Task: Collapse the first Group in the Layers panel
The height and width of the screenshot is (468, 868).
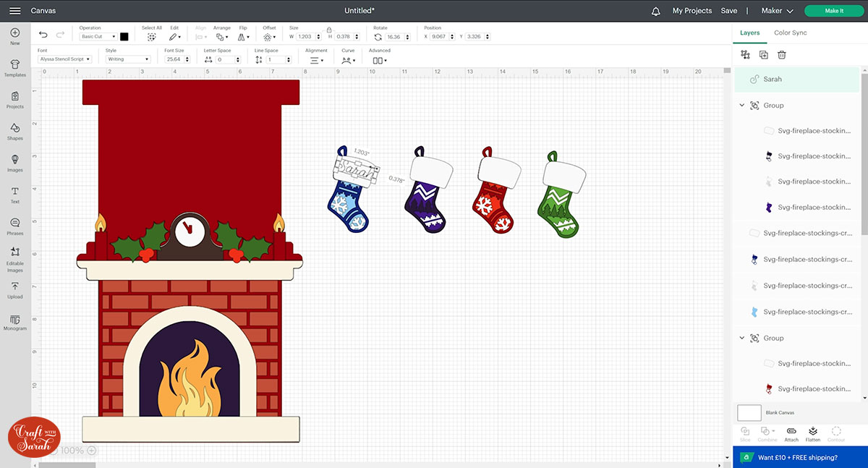Action: [741, 105]
